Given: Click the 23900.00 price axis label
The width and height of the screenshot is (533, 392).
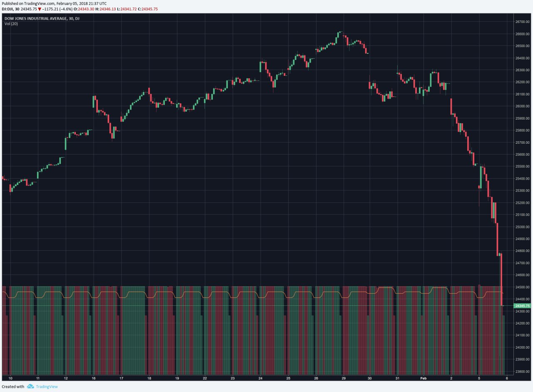Looking at the screenshot, I should click(523, 360).
